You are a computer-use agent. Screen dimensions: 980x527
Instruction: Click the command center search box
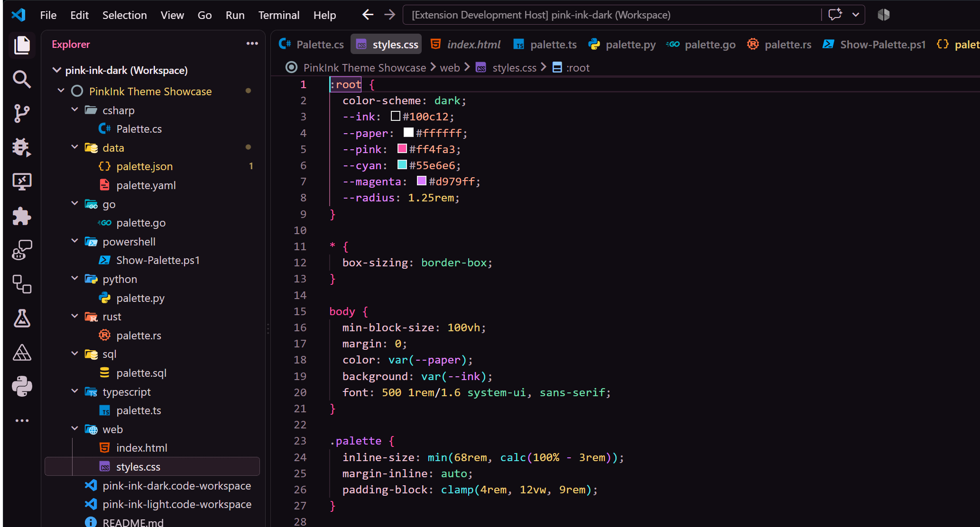(x=612, y=15)
